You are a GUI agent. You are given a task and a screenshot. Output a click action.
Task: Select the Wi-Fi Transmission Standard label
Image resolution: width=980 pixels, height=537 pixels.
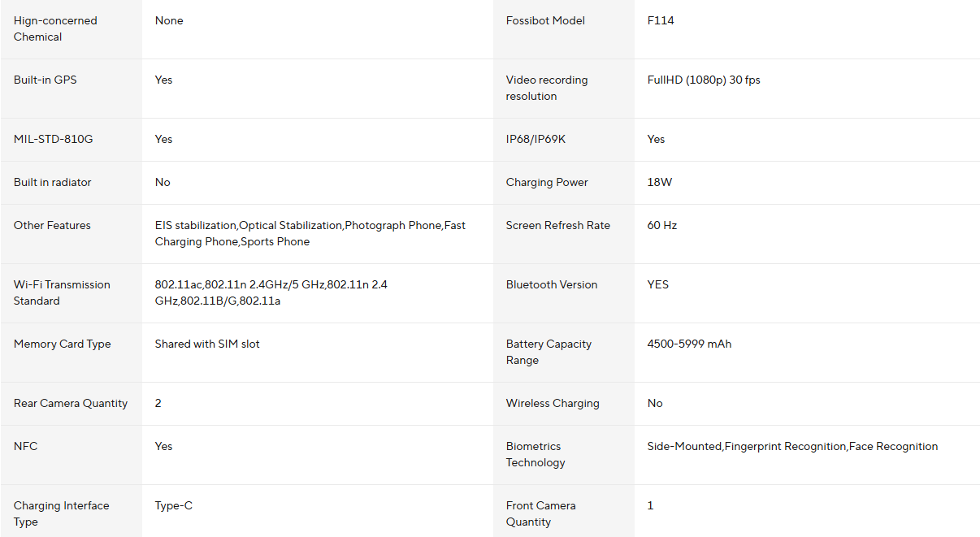tap(62, 292)
